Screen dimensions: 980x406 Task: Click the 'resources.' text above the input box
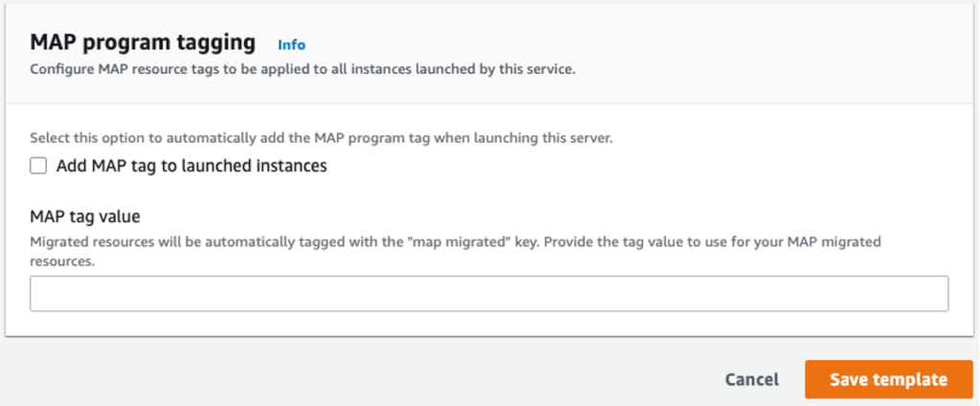pos(62,260)
